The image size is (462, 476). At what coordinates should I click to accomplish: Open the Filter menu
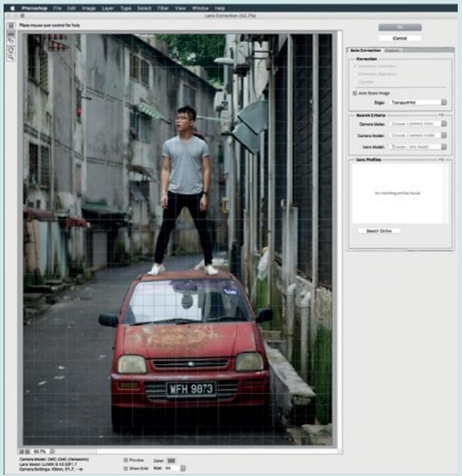163,8
